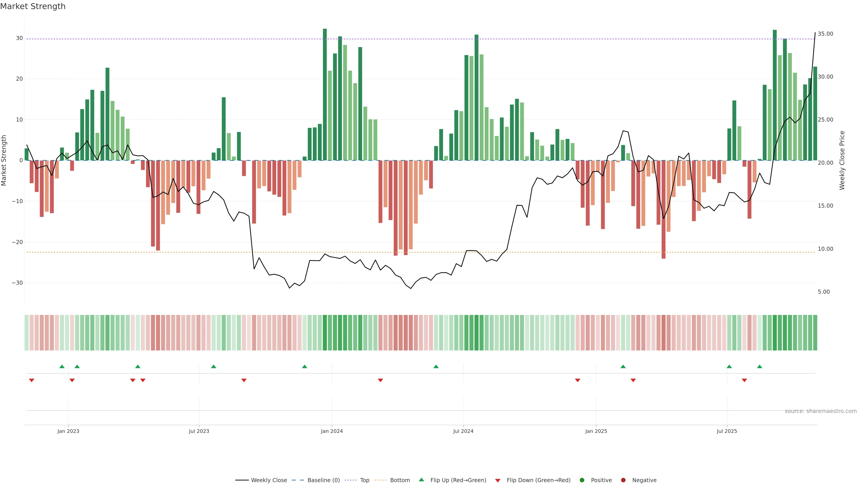This screenshot has height=488, width=868.
Task: Click the darkest green heatmap cell near Jan 2024
Action: [325, 333]
